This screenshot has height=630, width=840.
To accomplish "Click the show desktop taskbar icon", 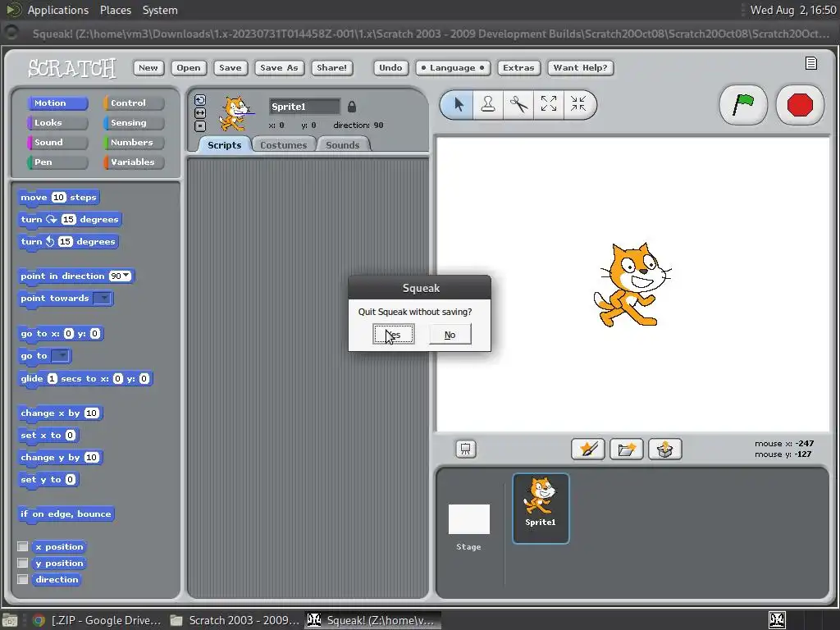I will pyautogui.click(x=10, y=620).
